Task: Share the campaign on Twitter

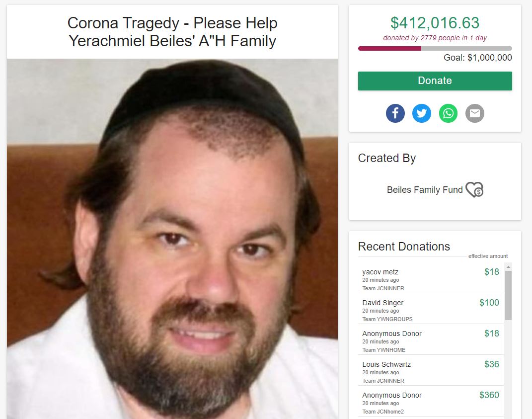Action: point(422,113)
